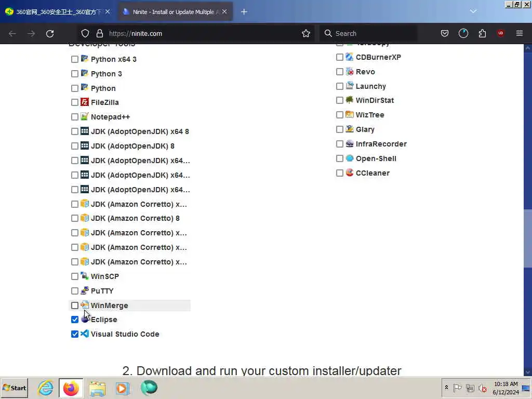Viewport: 532px width, 399px height.
Task: Tick the WinMerge checkbox
Action: pyautogui.click(x=75, y=305)
